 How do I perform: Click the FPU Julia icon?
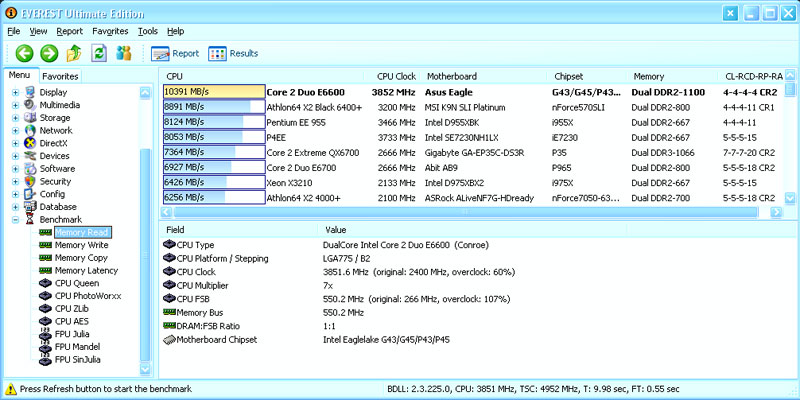coord(45,335)
